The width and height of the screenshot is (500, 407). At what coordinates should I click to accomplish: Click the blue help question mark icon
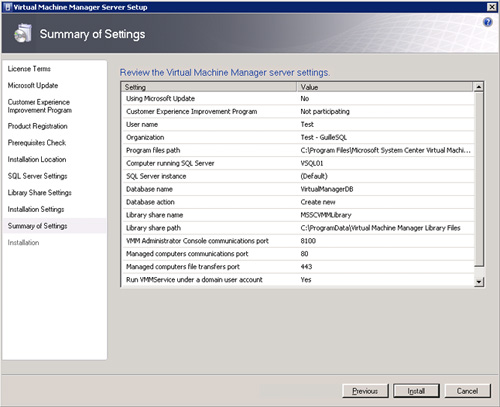[488, 22]
